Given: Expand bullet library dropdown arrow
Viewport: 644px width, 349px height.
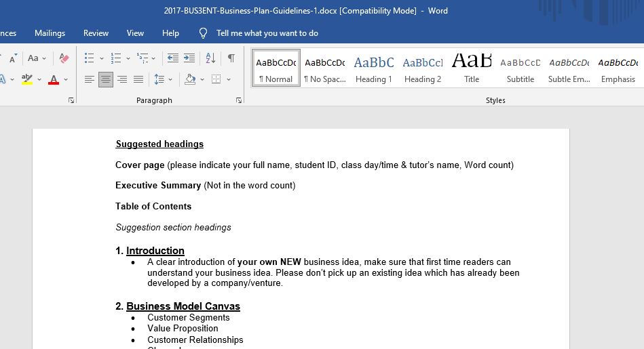Looking at the screenshot, I should point(101,59).
